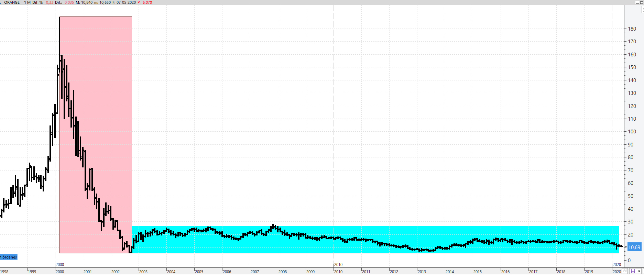Click the 2010 marker on the time axis
The height and width of the screenshot is (275, 644).
pyautogui.click(x=338, y=265)
